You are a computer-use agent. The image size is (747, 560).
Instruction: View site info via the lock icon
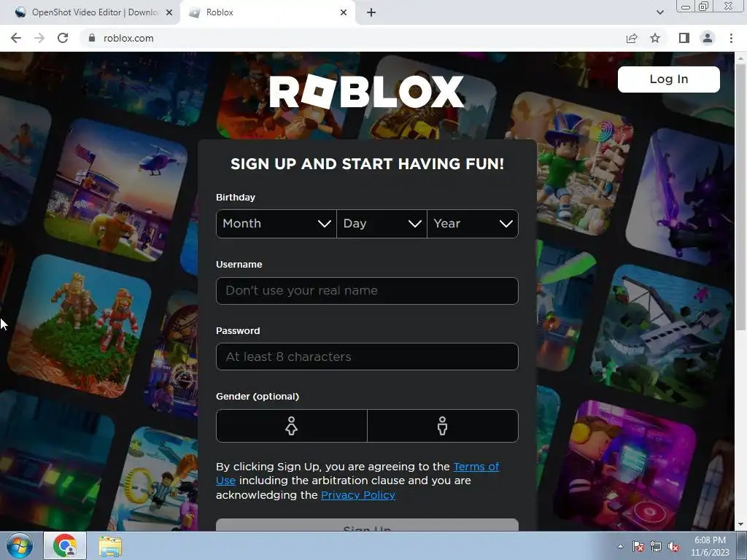[92, 38]
